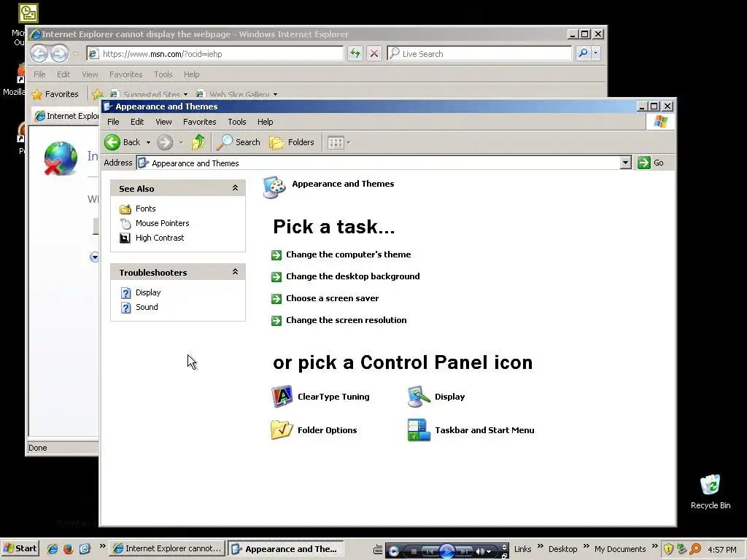Click the orange magnifier tray icon
Screen dimensions: 747x560
click(695, 549)
